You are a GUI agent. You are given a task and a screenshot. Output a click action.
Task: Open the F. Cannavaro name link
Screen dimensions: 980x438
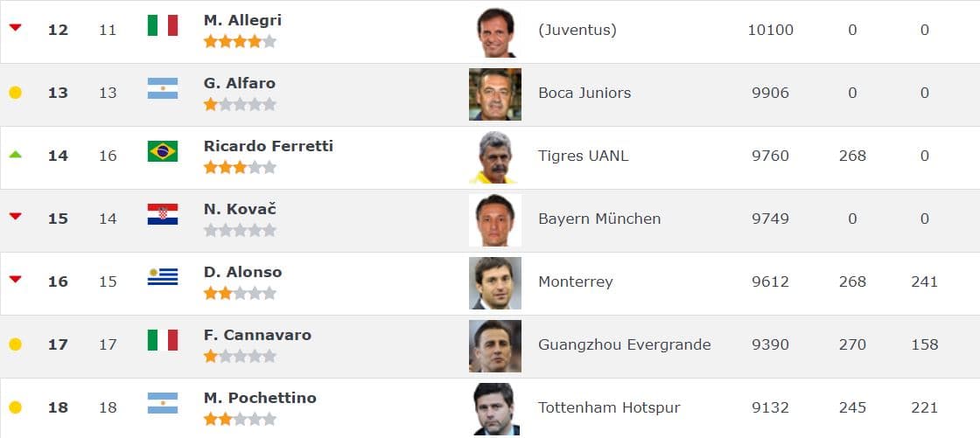pos(257,335)
